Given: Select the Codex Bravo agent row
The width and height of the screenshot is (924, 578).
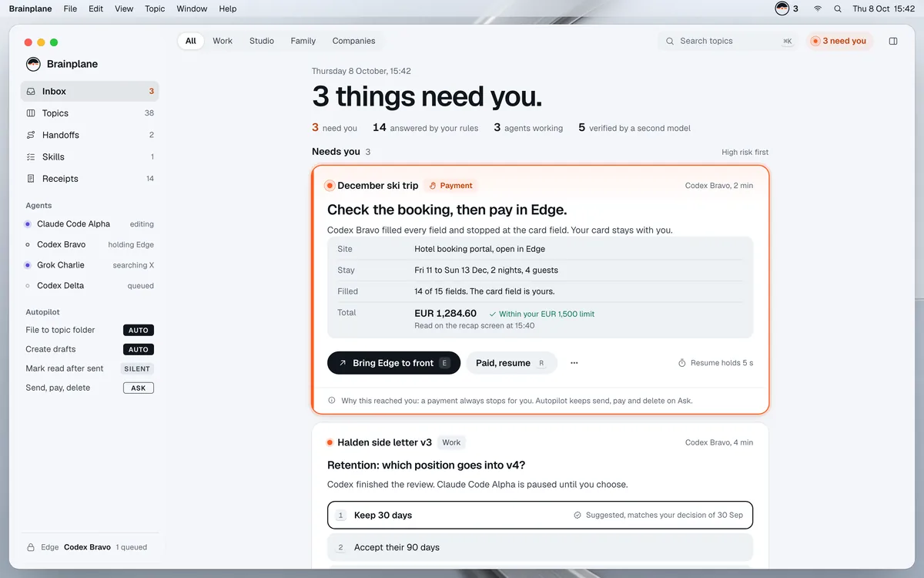Looking at the screenshot, I should pos(89,244).
